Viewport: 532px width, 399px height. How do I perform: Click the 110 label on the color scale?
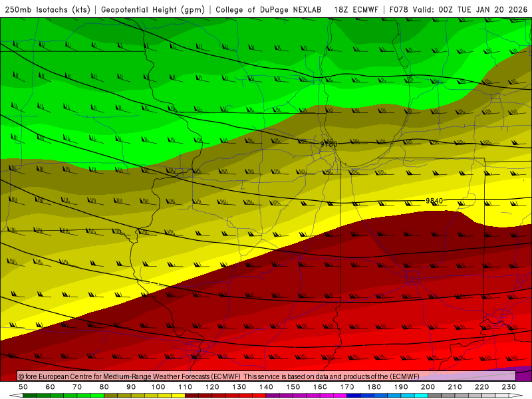(x=186, y=387)
